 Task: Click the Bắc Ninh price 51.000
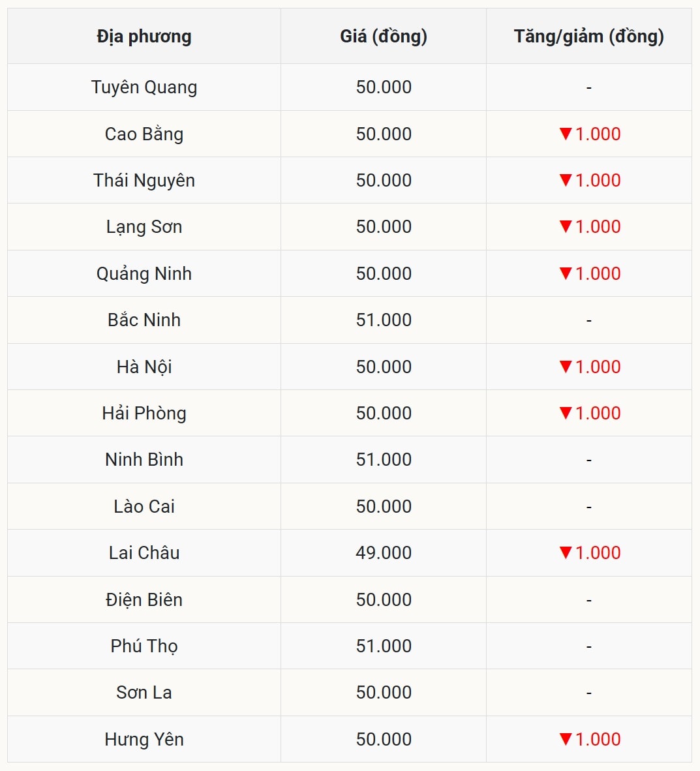[x=384, y=320]
